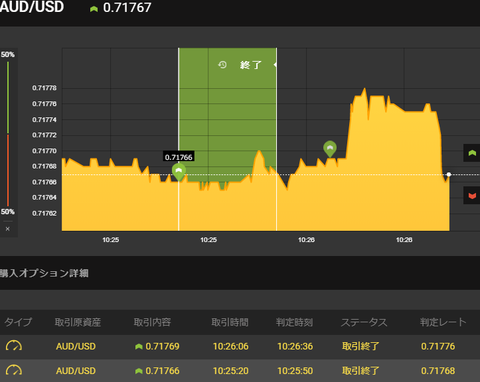Click the green portion of the sentiment bar
Viewport: 480px width, 382px height.
coord(8,97)
